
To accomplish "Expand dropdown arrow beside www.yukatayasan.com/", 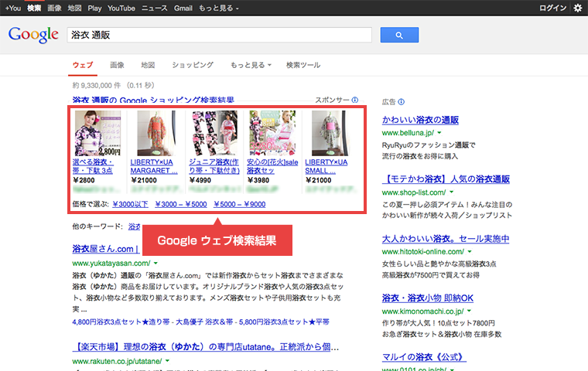I will pos(156,263).
